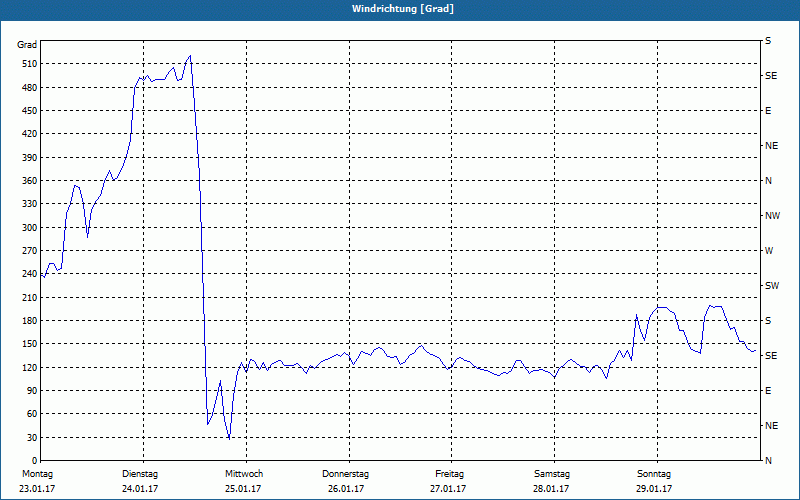Screen dimensions: 800x500
Task: Select the date '26.01.17'
Action: click(346, 489)
